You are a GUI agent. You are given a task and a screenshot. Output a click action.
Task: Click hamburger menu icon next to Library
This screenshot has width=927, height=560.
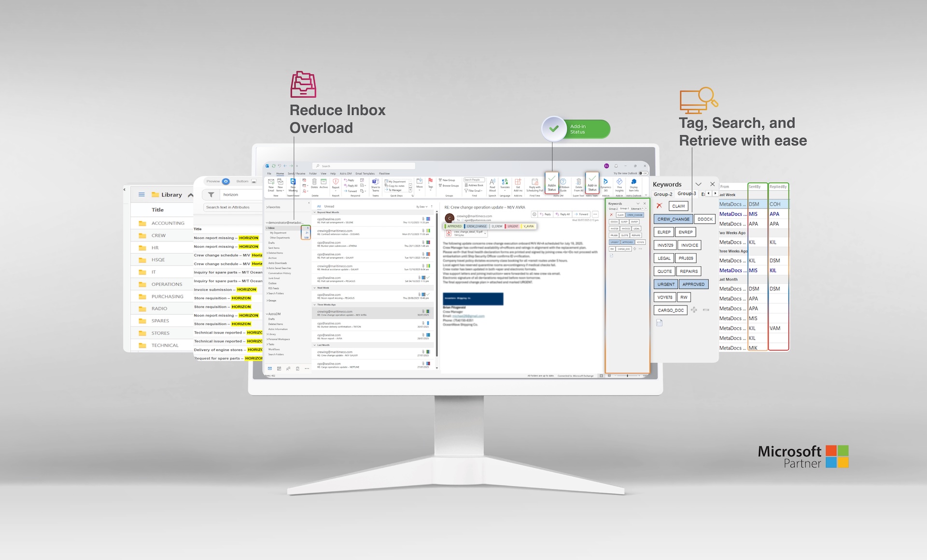pyautogui.click(x=141, y=195)
